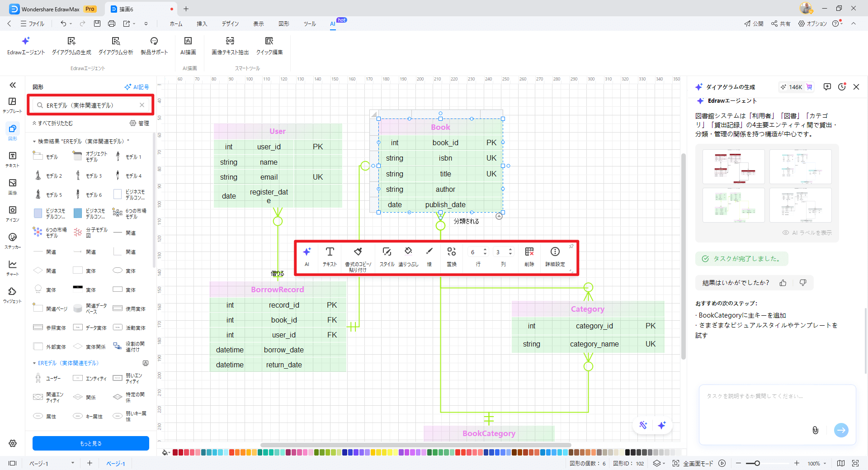The height and width of the screenshot is (470, 868).
Task: Click the AI task description input field
Action: (x=777, y=407)
